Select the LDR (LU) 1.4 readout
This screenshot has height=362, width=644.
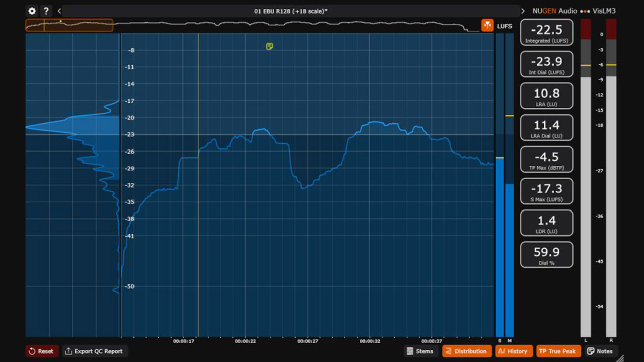[x=546, y=223]
